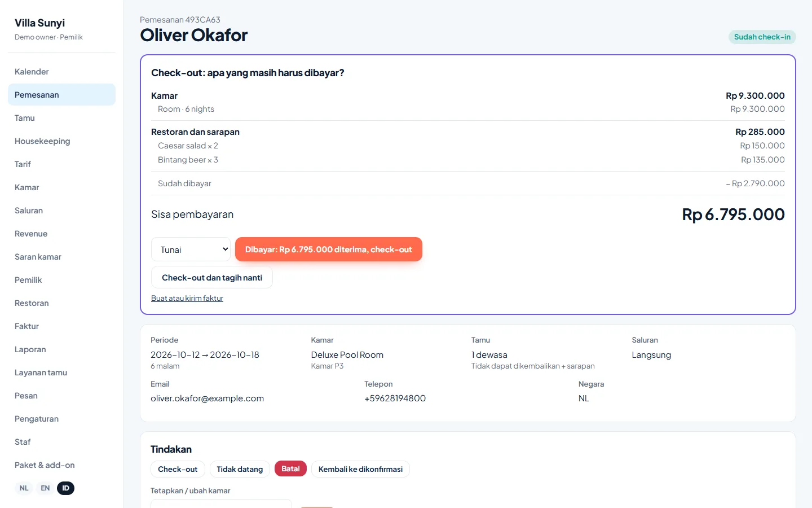
Task: Click the Sudah check-in status badge
Action: pos(762,37)
